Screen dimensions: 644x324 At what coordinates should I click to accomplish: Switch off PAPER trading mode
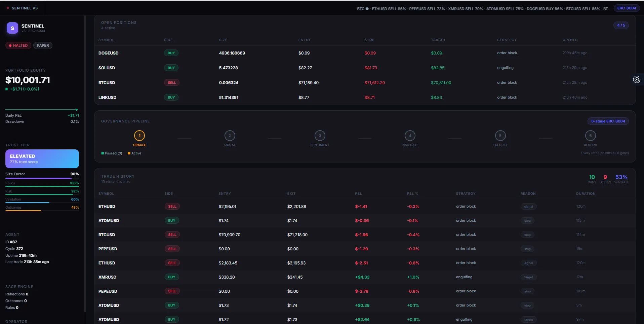[x=43, y=45]
